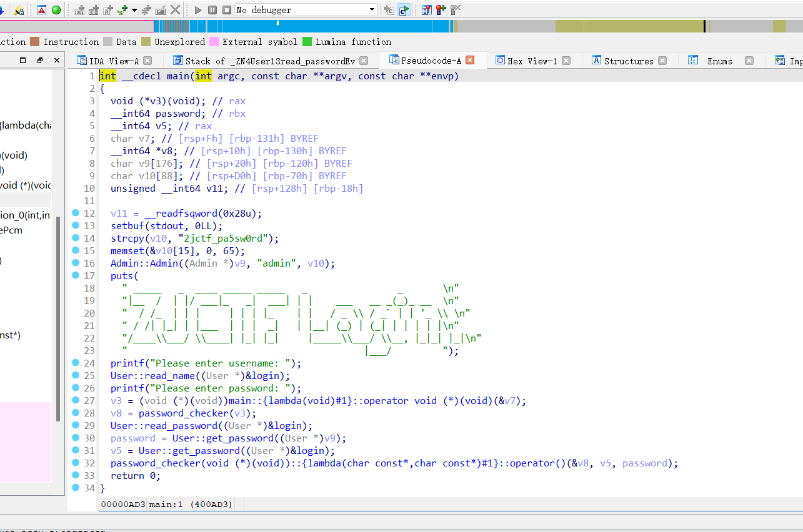Screen dimensions: 803x532
Task: Click the grayed 'C' arrow toolbar icon
Action: tap(389, 10)
